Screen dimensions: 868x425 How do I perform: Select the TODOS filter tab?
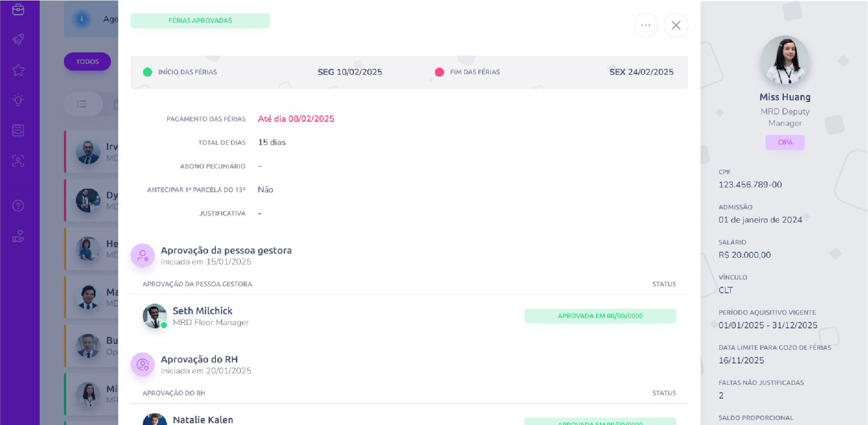pos(87,62)
